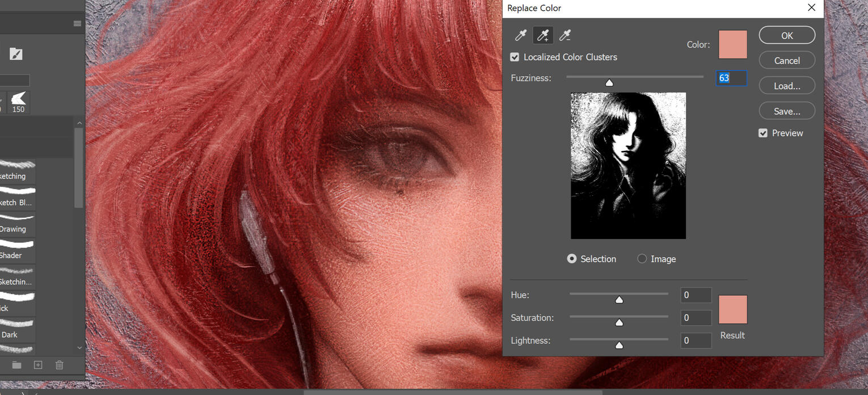Viewport: 868px width, 395px height.
Task: Create new brush group folder icon
Action: click(x=16, y=365)
